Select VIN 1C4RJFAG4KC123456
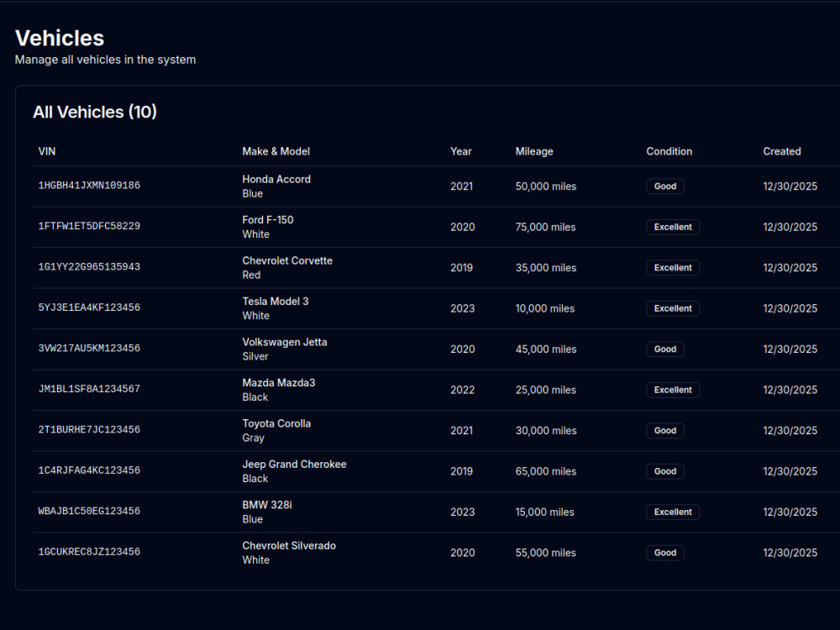Viewport: 840px width, 630px height. [x=89, y=470]
